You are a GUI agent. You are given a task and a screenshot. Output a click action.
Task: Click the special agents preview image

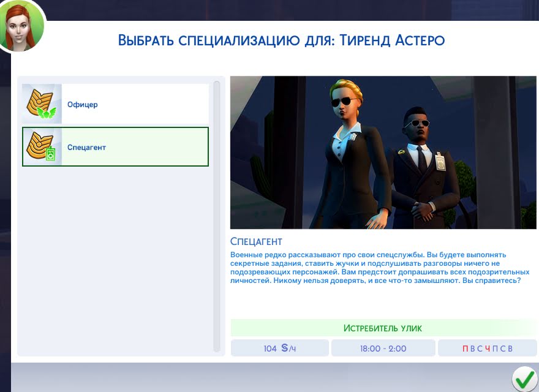[x=383, y=153]
